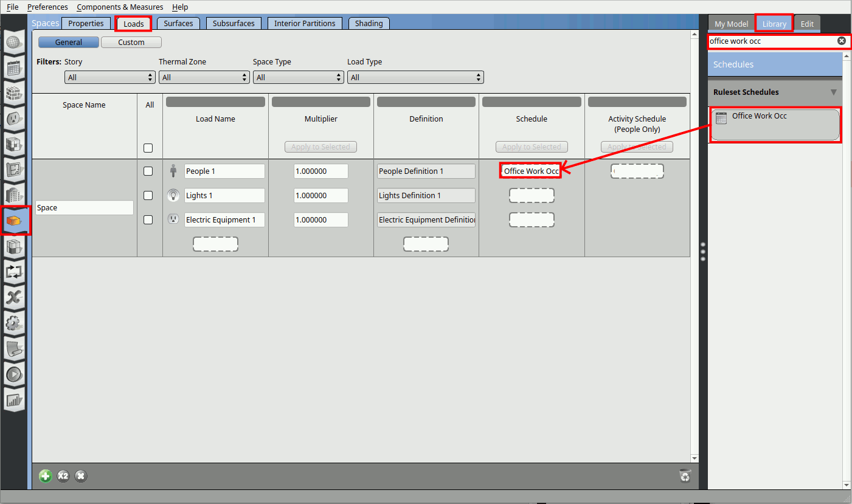Switch to the Surfaces tab
Screen dimensions: 852x504
tap(178, 24)
